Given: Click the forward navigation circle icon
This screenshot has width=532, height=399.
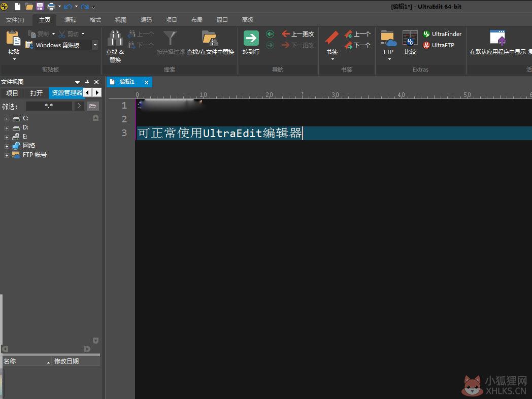Looking at the screenshot, I should coord(270,45).
